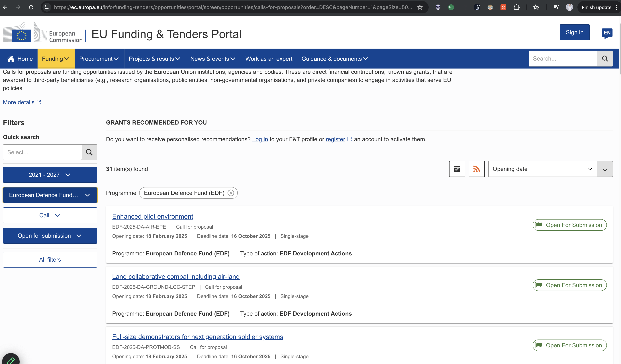Click the green monitor extension icon
Image resolution: width=621 pixels, height=364 pixels.
pos(451,7)
